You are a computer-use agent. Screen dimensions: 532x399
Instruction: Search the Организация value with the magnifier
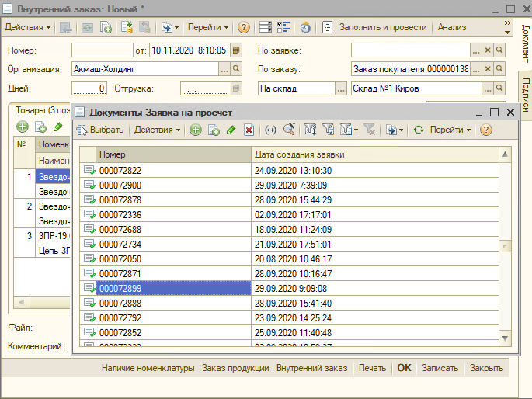236,69
